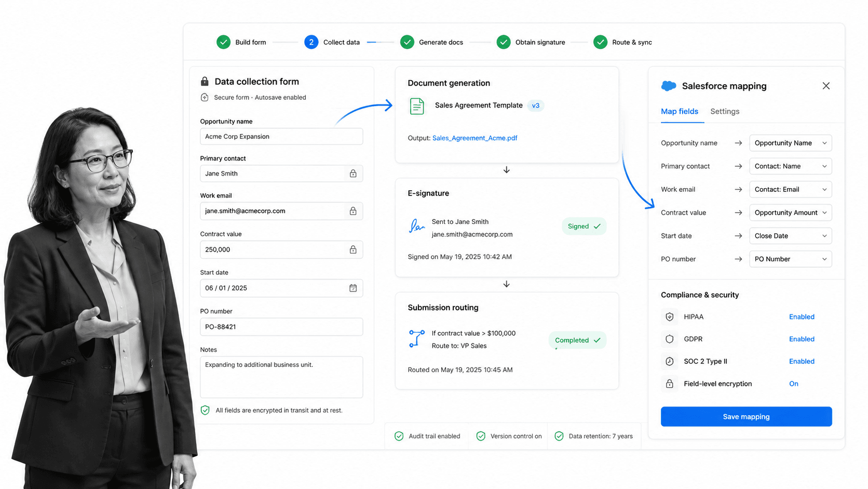Click the Completed routing status badge
This screenshot has height=489, width=868.
point(577,340)
